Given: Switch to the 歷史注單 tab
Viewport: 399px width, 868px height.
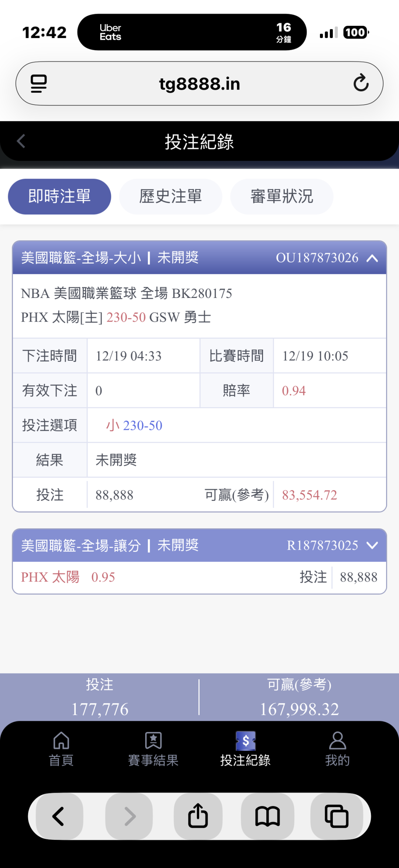Looking at the screenshot, I should (171, 196).
